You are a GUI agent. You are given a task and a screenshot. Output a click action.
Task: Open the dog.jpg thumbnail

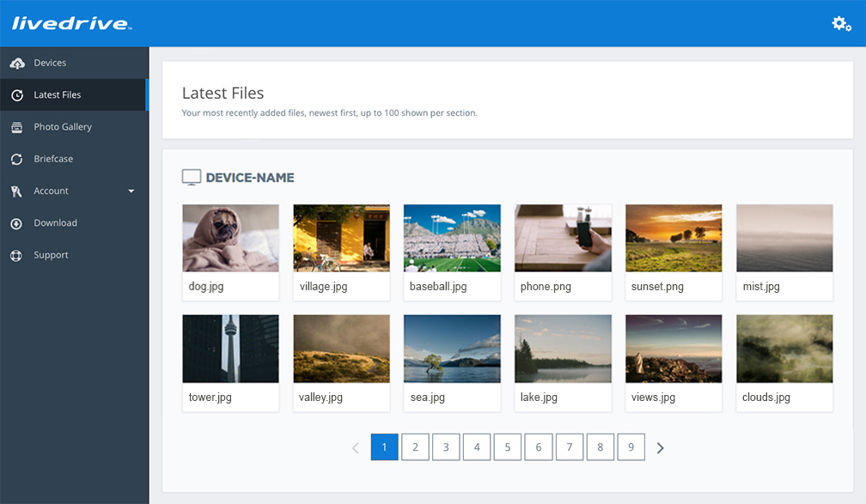click(x=230, y=237)
